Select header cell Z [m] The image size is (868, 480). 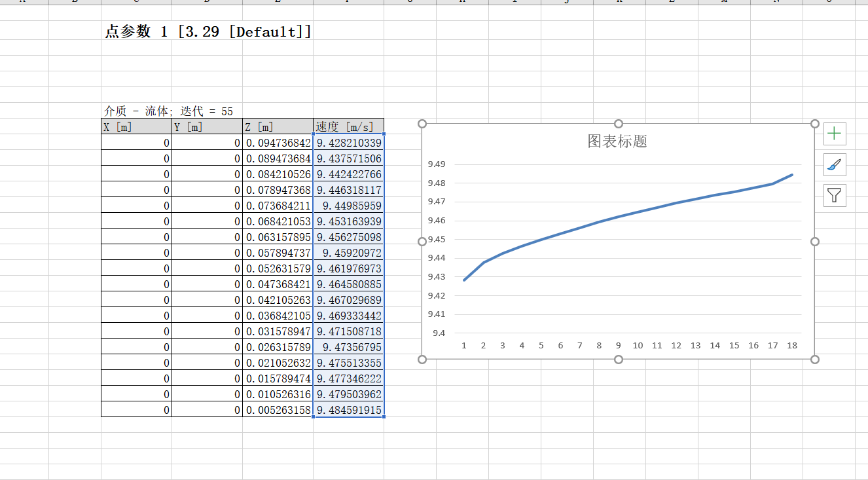(x=278, y=127)
